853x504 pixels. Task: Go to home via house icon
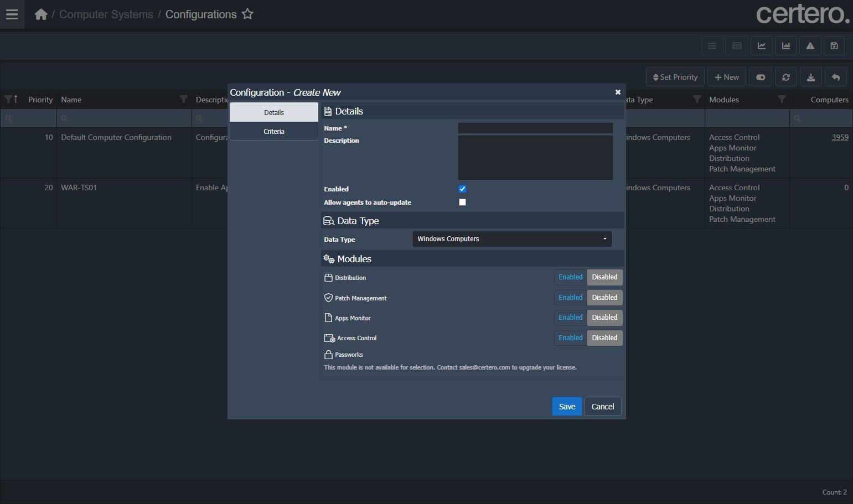(x=41, y=14)
